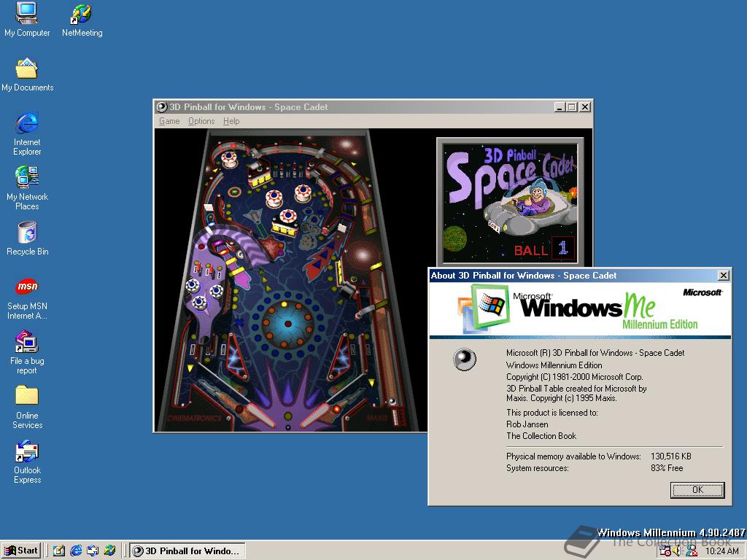Minimize the 3D Pinball window
The width and height of the screenshot is (747, 560).
click(x=560, y=107)
